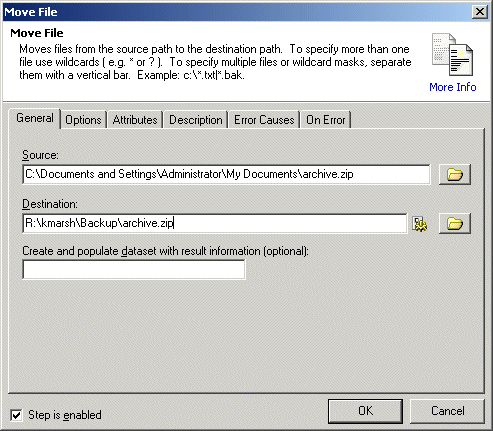Show the On Error tab

326,120
